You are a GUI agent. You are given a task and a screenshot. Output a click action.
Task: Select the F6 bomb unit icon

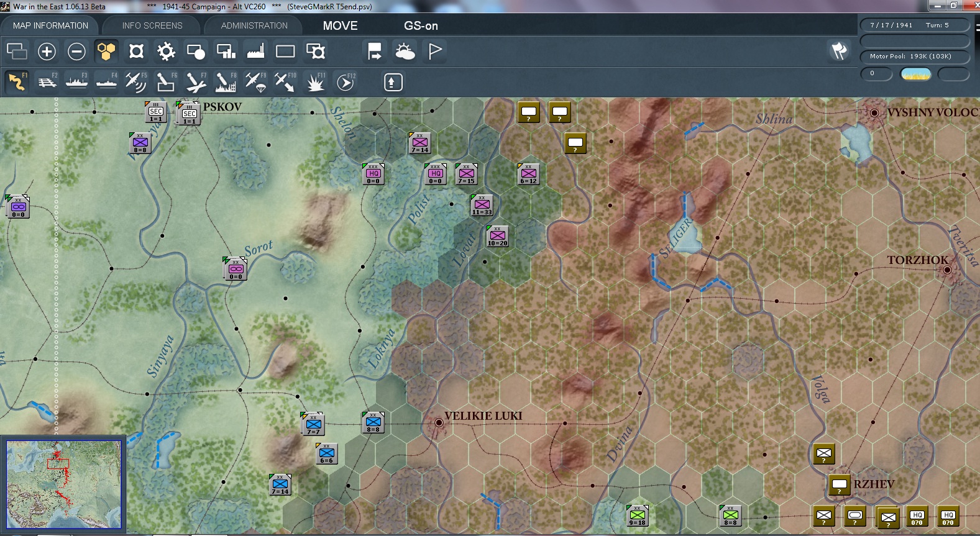point(166,82)
